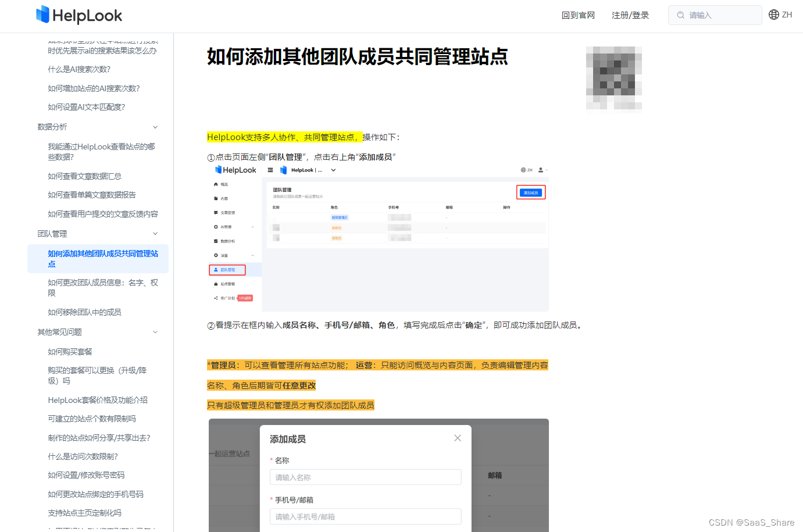
Task: Click the highlighted text HelpLook支持多人协作、共同管理站点
Action: tap(284, 137)
